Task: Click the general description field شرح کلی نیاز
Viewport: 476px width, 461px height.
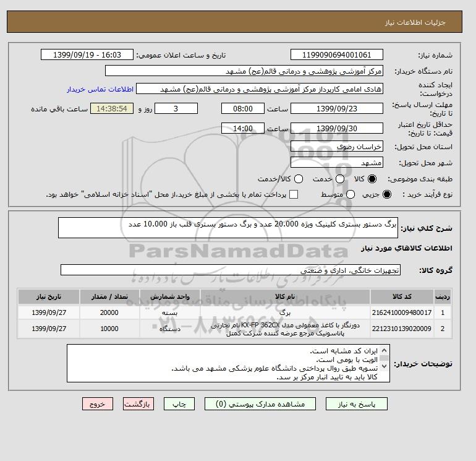Action: [228, 228]
